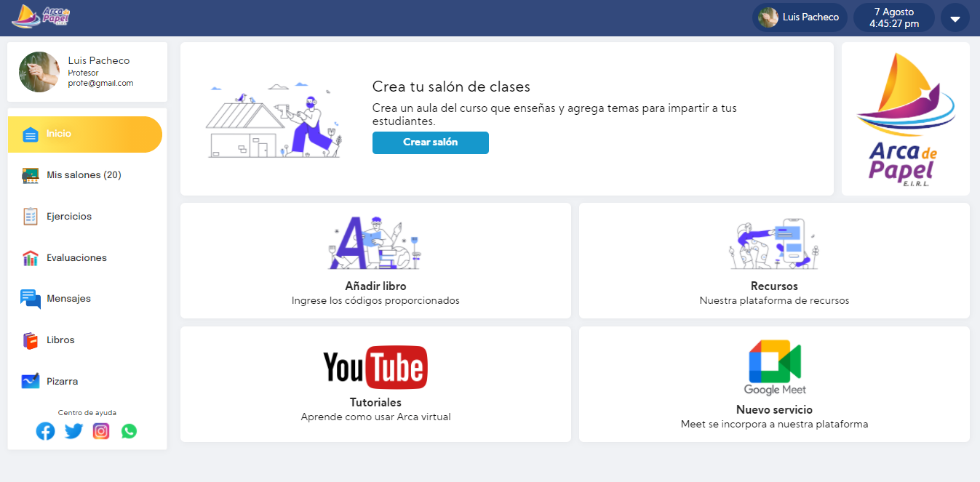Click the Inicio home icon
The image size is (980, 482).
pyautogui.click(x=30, y=134)
